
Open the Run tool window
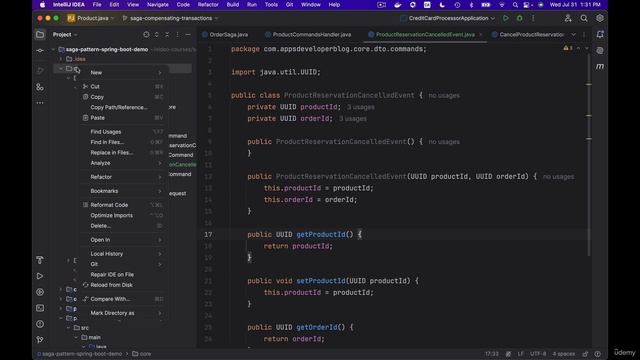[40, 276]
